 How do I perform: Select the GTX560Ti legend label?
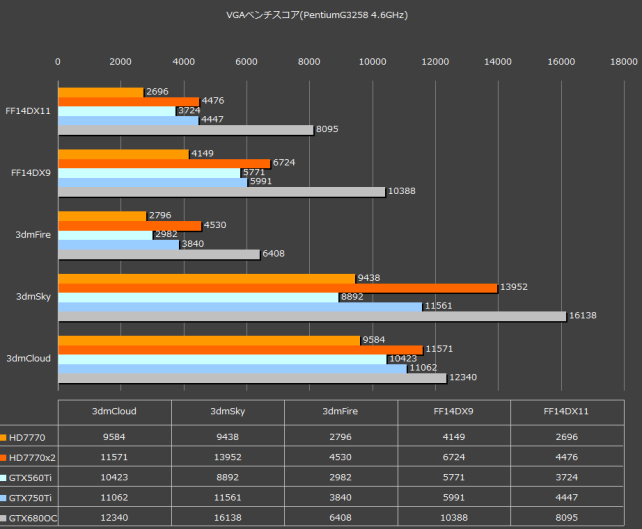30,478
